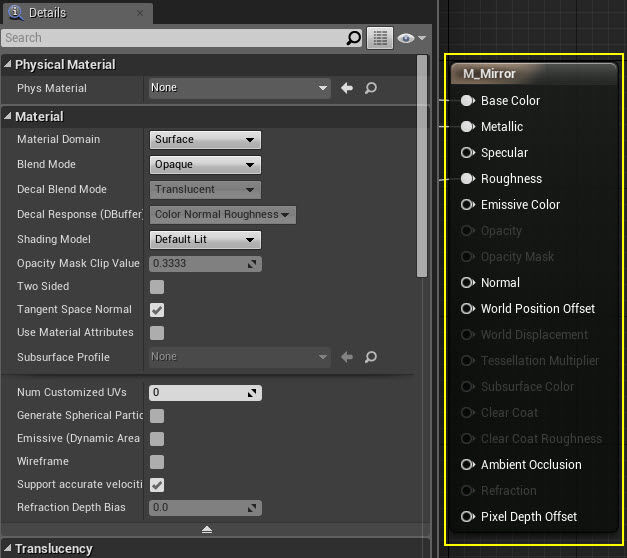Image resolution: width=627 pixels, height=558 pixels.
Task: Click the Num Customized UVs value field
Action: pyautogui.click(x=198, y=393)
